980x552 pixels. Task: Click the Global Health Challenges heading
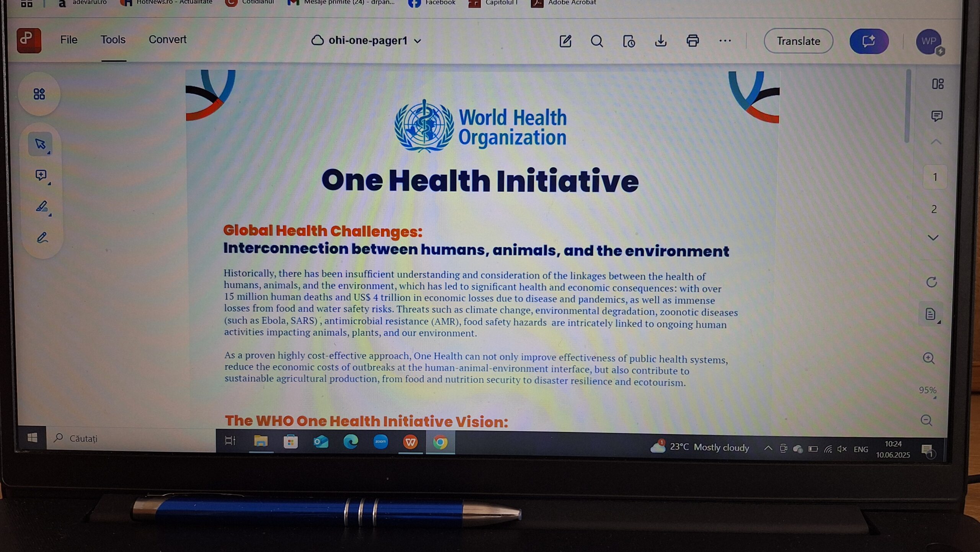coord(323,231)
